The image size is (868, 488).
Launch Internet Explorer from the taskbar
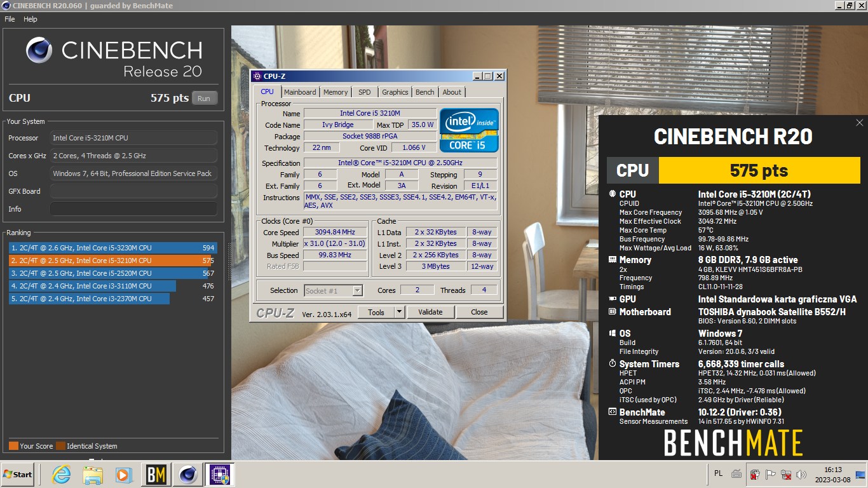61,474
